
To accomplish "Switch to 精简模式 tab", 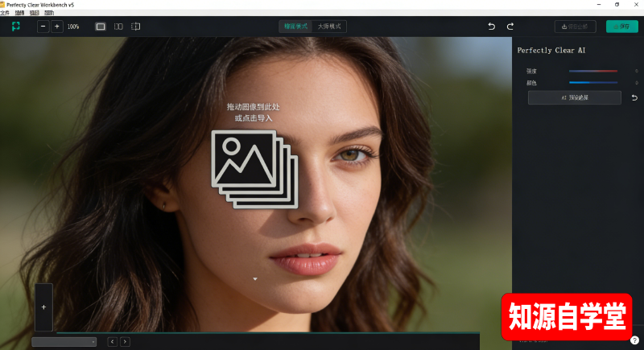I will pos(295,27).
